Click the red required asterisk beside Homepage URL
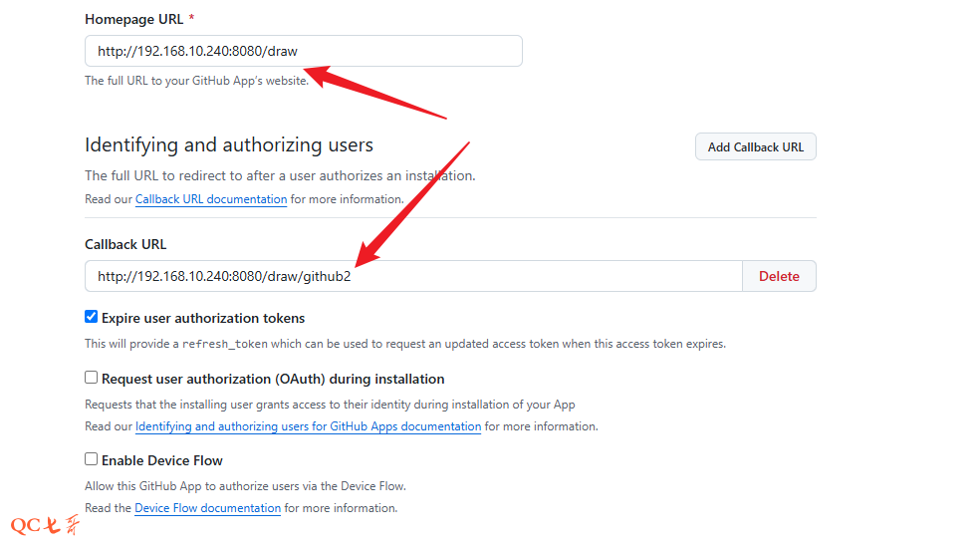The image size is (980, 547). pos(191,19)
